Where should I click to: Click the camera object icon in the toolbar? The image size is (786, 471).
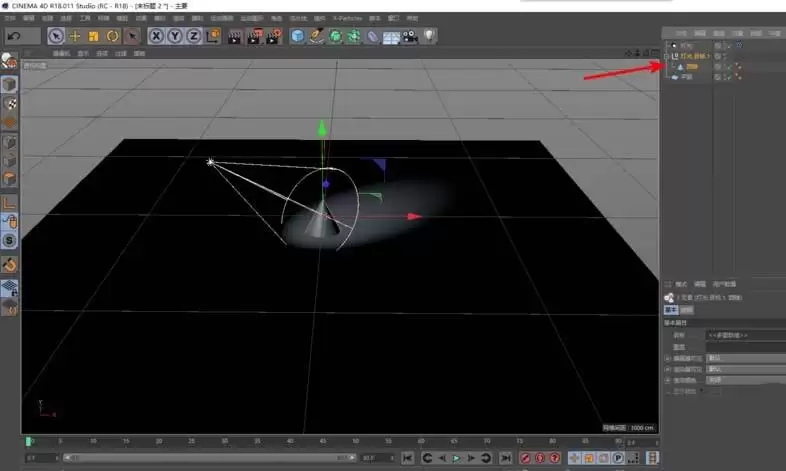[x=410, y=36]
